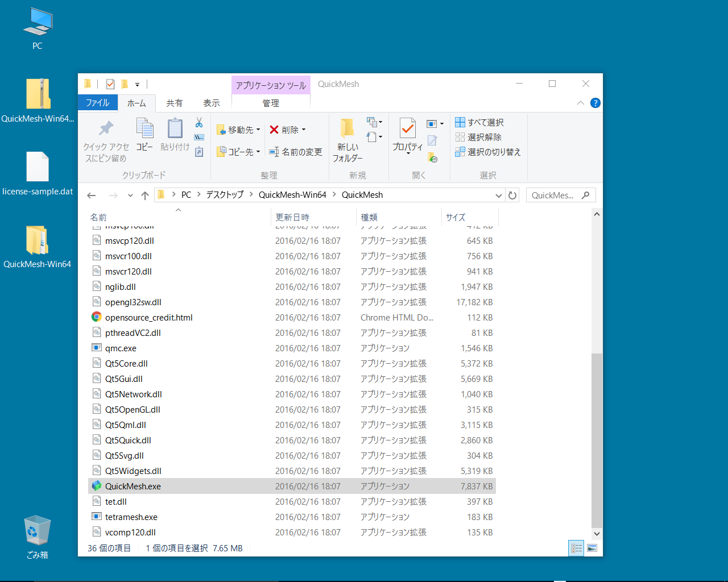Click the History icon in the Open group

(432, 157)
